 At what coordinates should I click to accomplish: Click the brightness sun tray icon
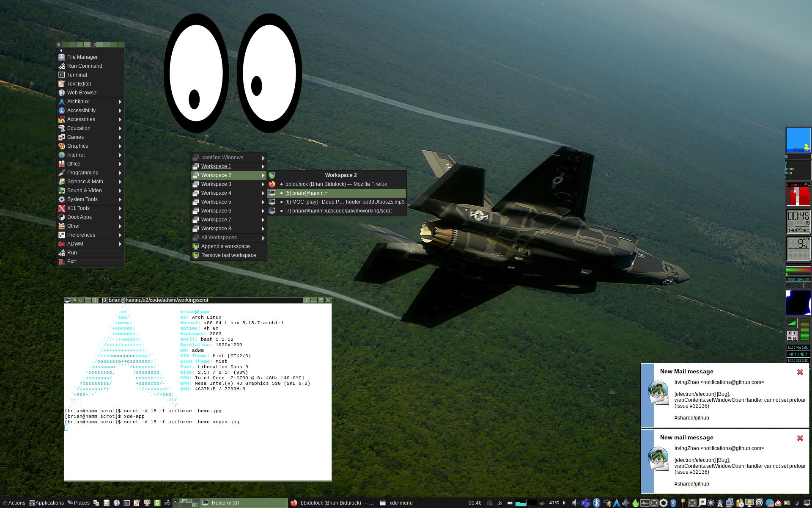point(711,503)
